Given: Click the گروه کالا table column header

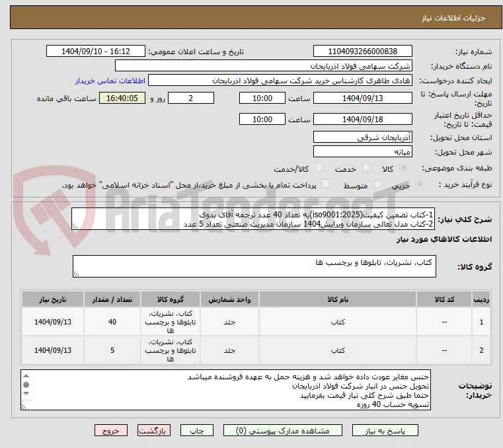Looking at the screenshot, I should point(171,299).
